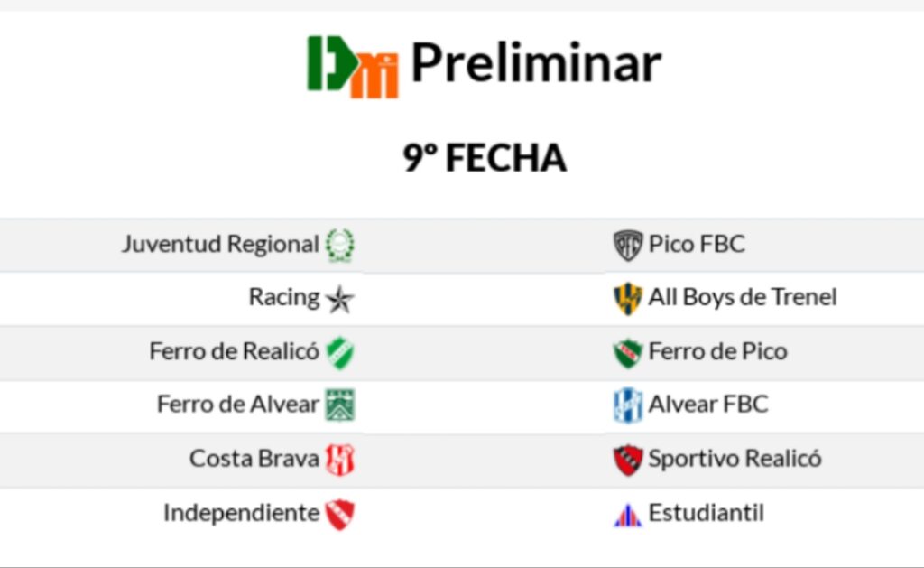The image size is (924, 568).
Task: Open the Sportivo Realicó team name
Action: (x=735, y=459)
